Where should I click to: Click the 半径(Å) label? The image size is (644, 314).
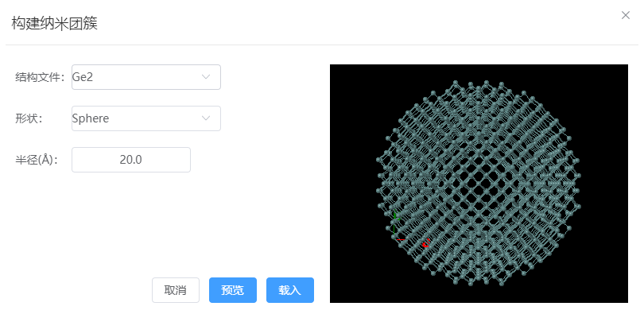(x=37, y=160)
